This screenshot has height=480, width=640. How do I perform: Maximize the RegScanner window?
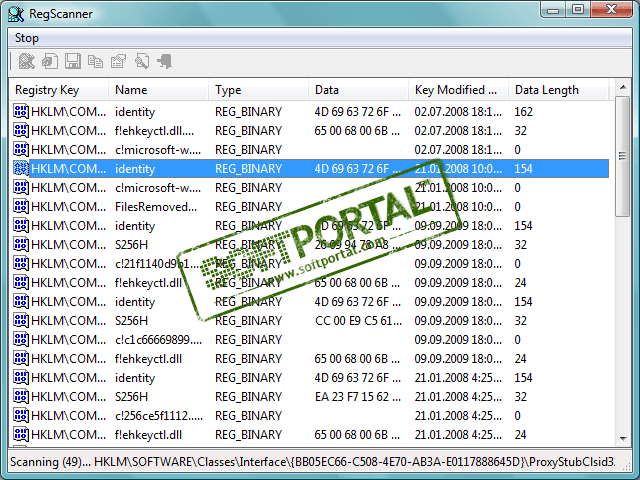point(578,10)
